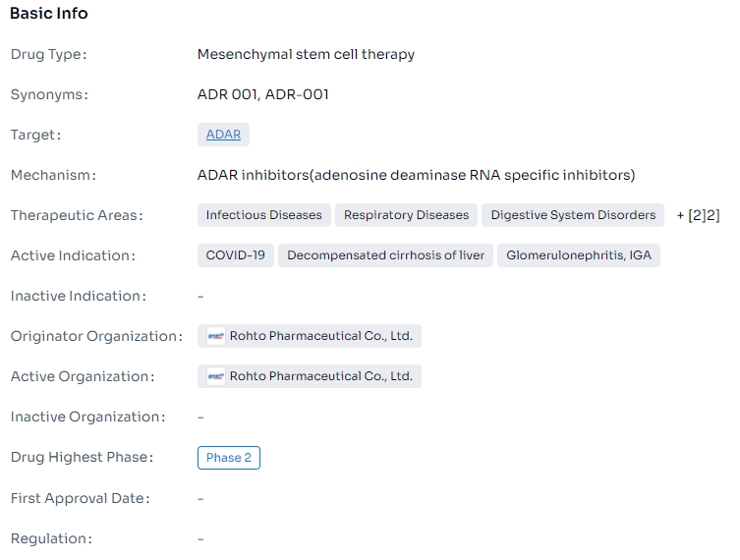Click the Phase 2 badge
740x560 pixels.
229,458
